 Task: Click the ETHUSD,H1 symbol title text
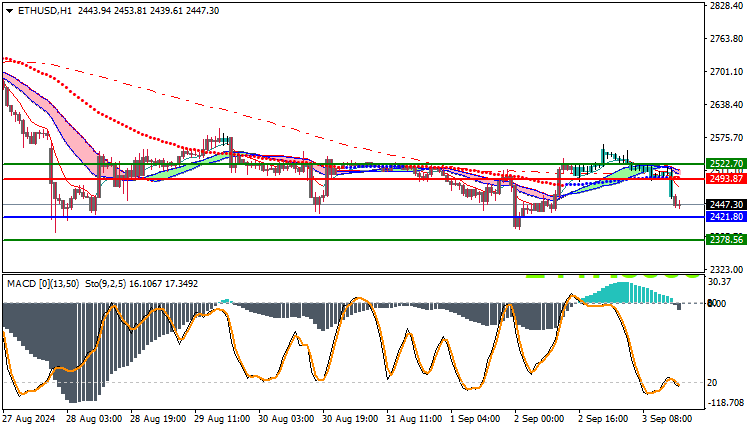[x=45, y=11]
